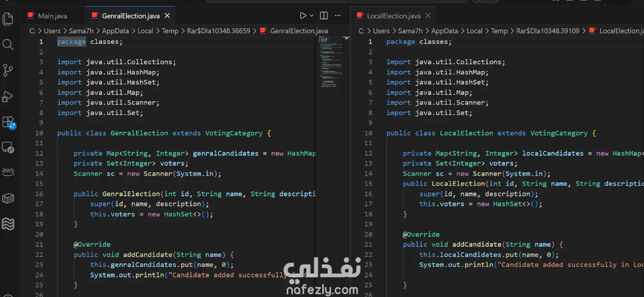Click Users breadcrumb in left editor

pyautogui.click(x=52, y=31)
